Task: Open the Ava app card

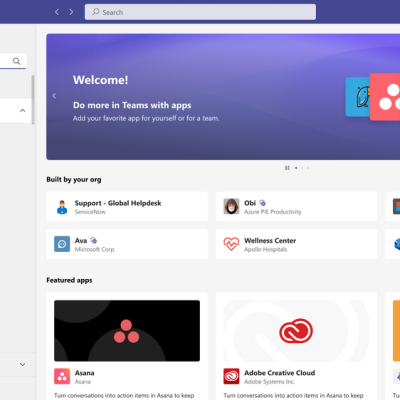Action: [127, 244]
